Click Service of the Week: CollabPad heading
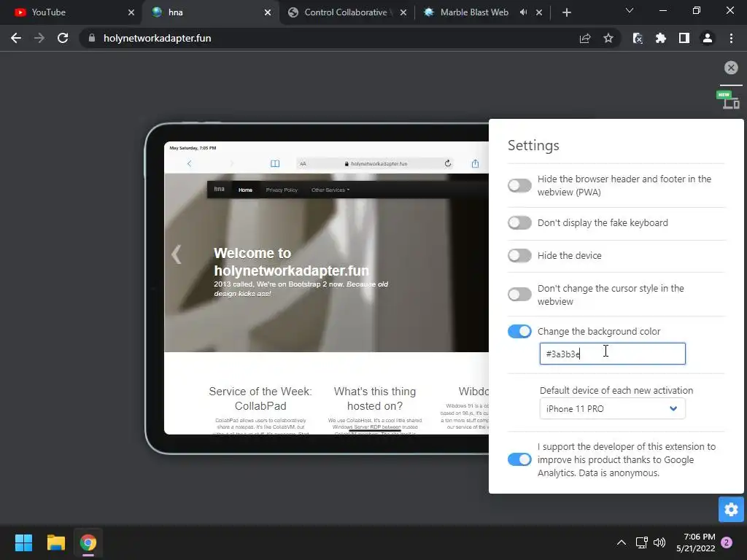Image resolution: width=747 pixels, height=560 pixels. point(260,399)
